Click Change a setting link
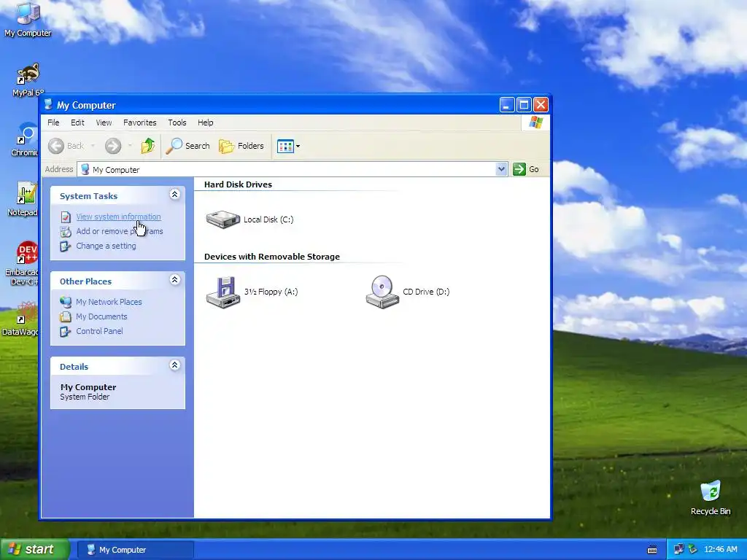747x560 pixels. coord(107,246)
